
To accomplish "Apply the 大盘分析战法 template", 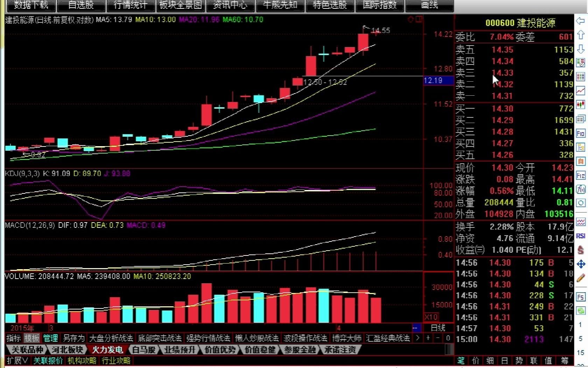I will click(111, 338).
